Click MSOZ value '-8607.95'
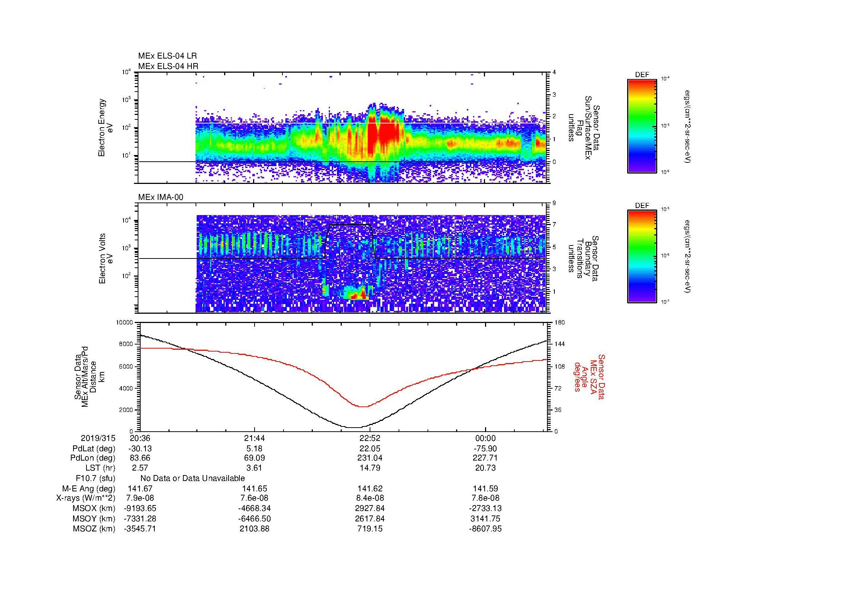This screenshot has height=613, width=868. (485, 529)
